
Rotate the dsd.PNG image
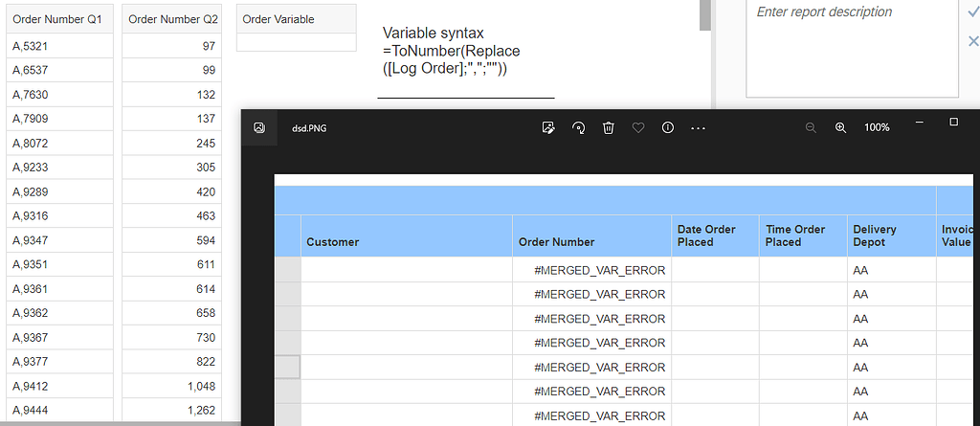pyautogui.click(x=578, y=127)
